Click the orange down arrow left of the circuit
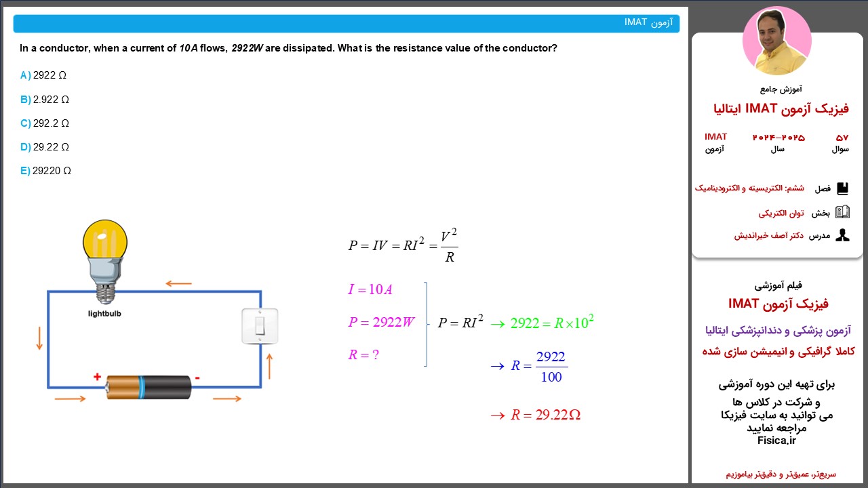 tap(39, 338)
